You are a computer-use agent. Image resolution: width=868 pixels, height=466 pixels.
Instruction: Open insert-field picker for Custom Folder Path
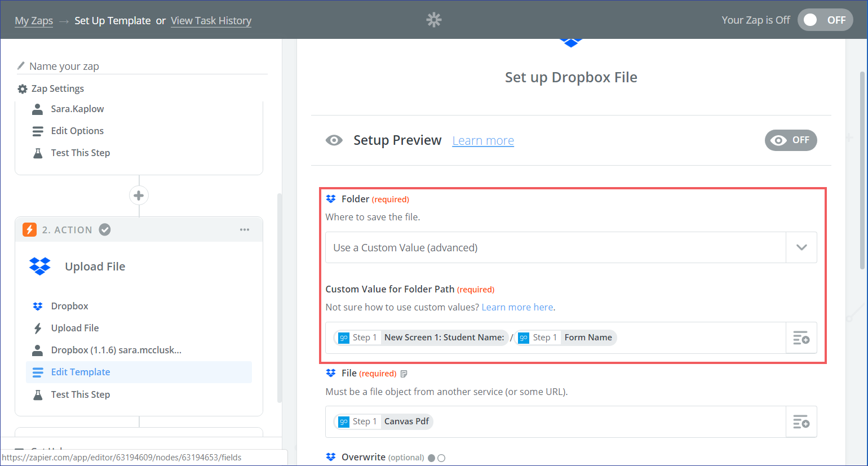[x=801, y=338]
